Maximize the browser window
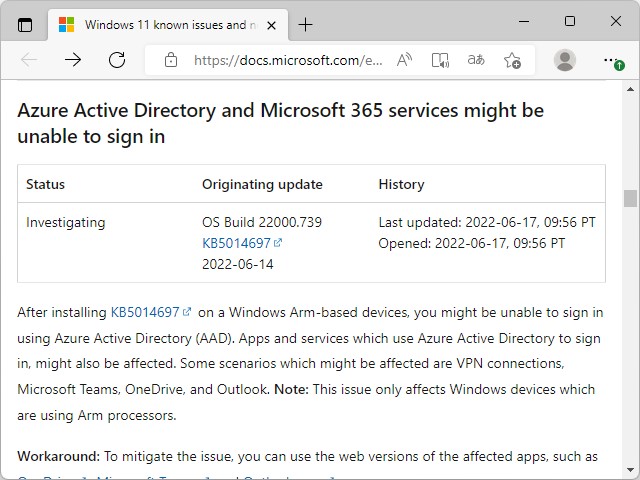The image size is (640, 480). pos(569,21)
